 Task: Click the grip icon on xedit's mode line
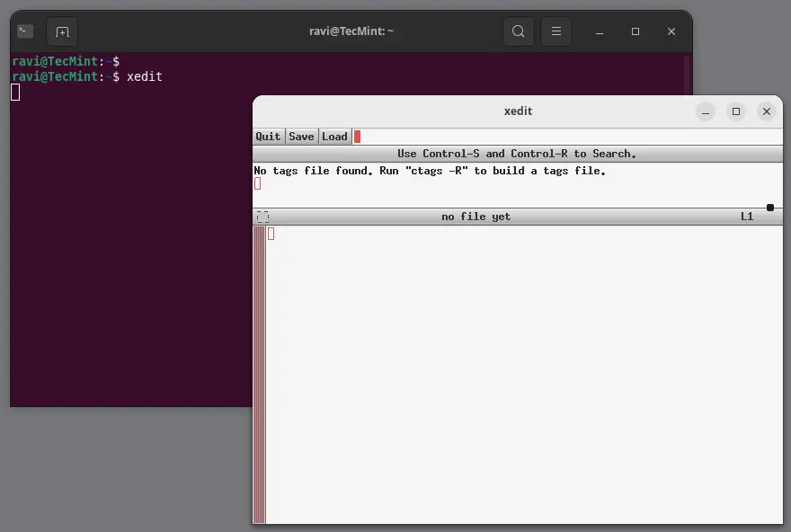click(262, 216)
